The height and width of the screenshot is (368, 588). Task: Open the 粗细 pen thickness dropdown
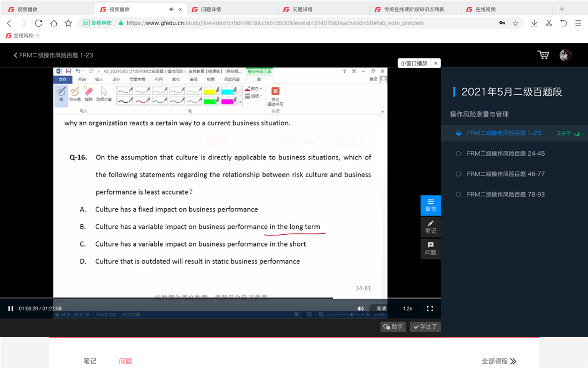(253, 96)
